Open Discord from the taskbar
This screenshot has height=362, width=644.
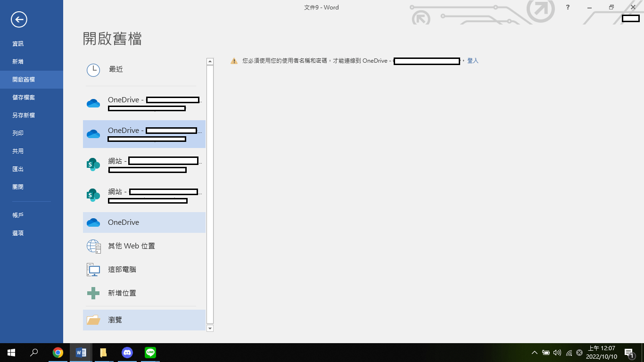127,353
